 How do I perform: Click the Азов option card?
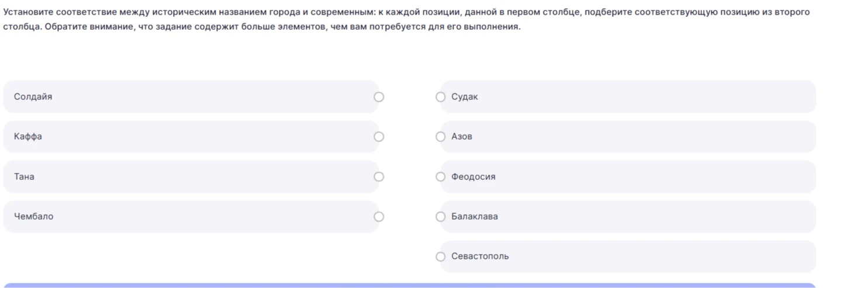[628, 137]
